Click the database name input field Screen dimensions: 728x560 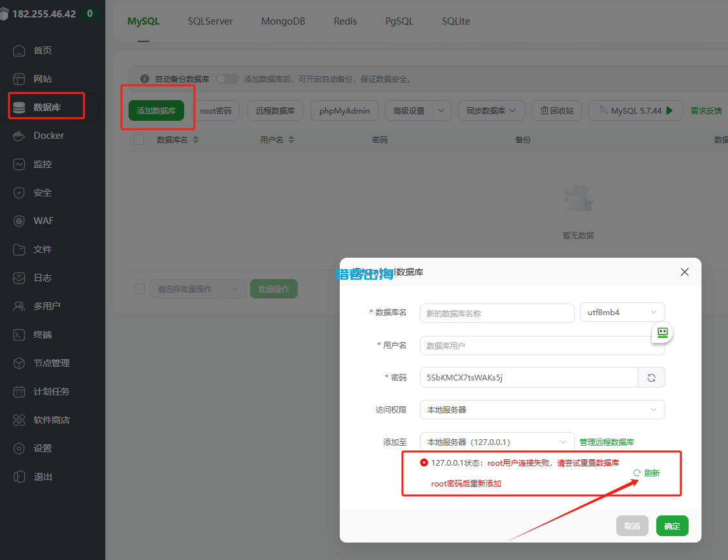pos(496,313)
